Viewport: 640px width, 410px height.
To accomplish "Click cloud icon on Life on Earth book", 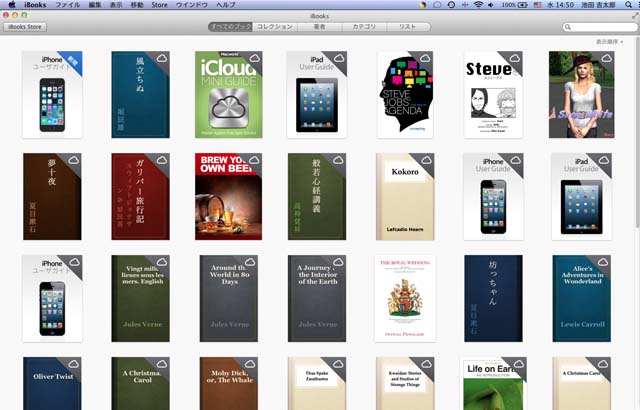I will click(x=519, y=364).
